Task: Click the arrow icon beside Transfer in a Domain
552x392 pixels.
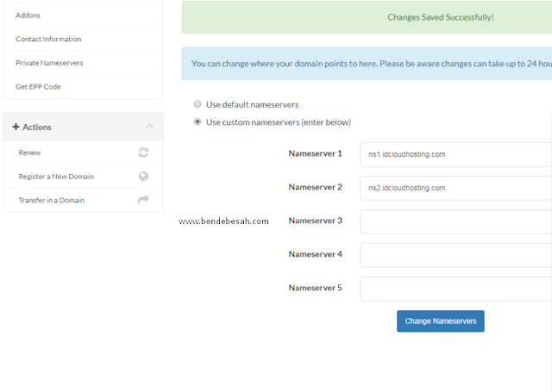Action: [143, 200]
